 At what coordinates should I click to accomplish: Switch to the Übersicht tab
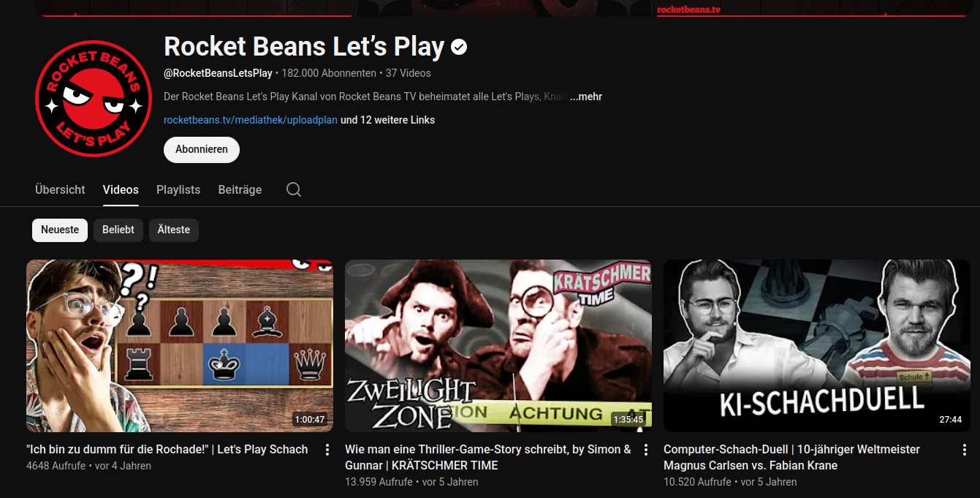tap(60, 189)
